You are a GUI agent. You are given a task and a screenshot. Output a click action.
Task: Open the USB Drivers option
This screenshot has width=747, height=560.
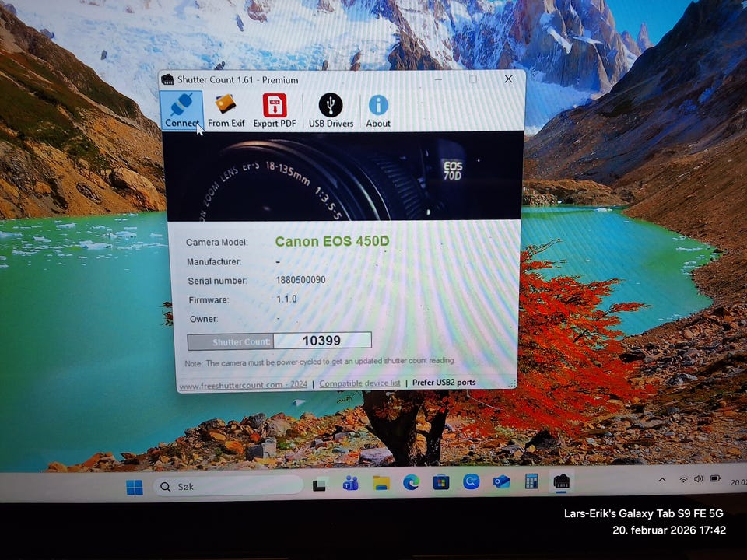click(331, 110)
